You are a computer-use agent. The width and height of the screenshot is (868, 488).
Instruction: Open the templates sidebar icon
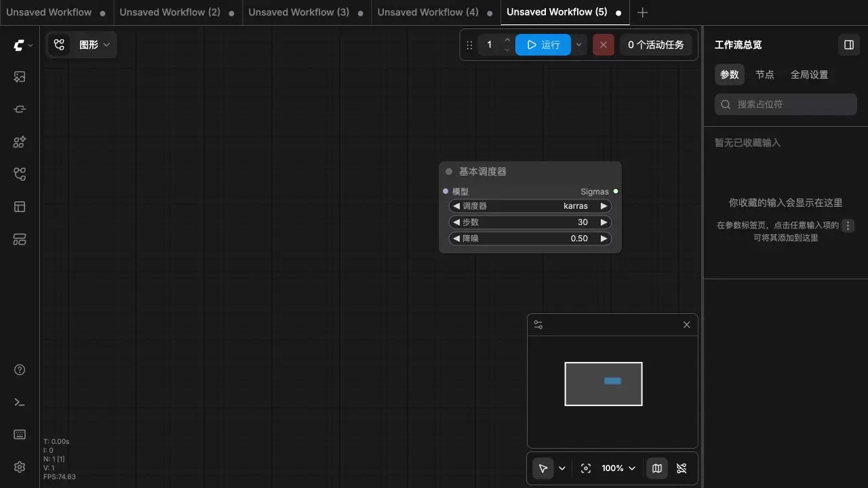[x=20, y=207]
